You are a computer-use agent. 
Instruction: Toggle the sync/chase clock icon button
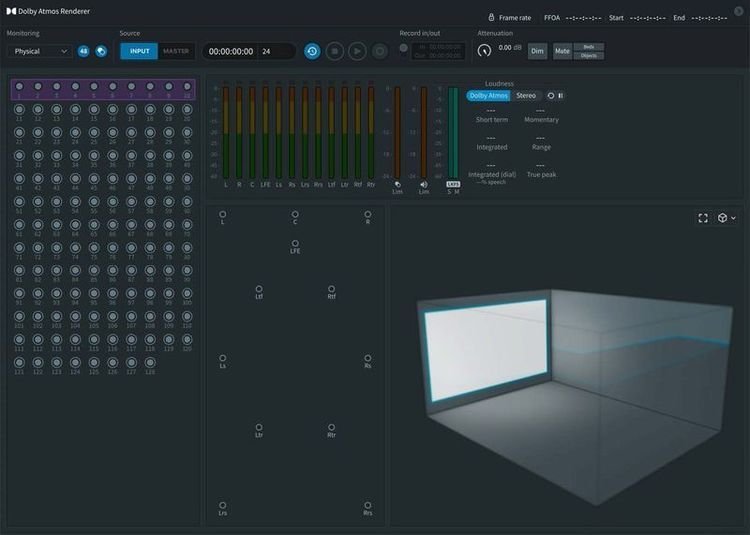(312, 51)
